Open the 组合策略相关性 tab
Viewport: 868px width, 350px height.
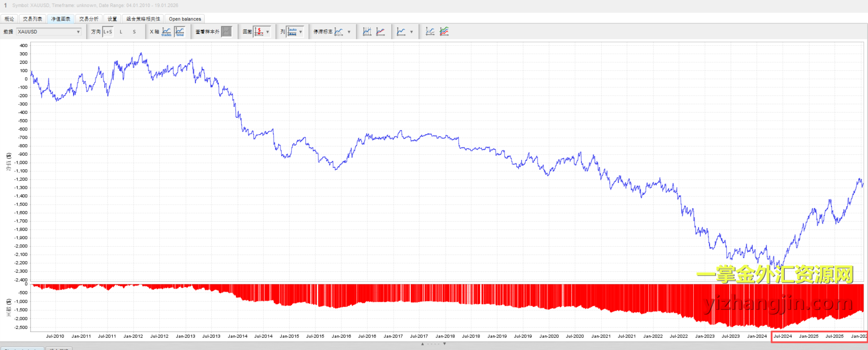coord(143,19)
